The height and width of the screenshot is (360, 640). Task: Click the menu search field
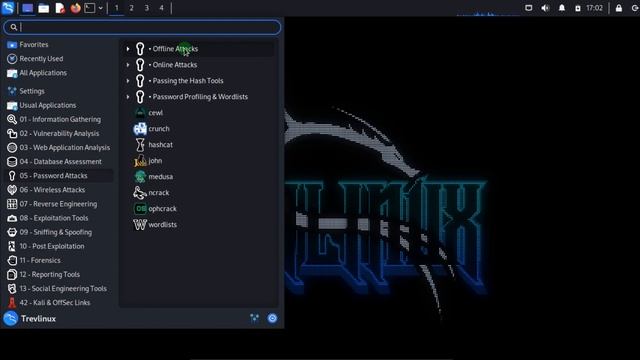click(x=142, y=27)
